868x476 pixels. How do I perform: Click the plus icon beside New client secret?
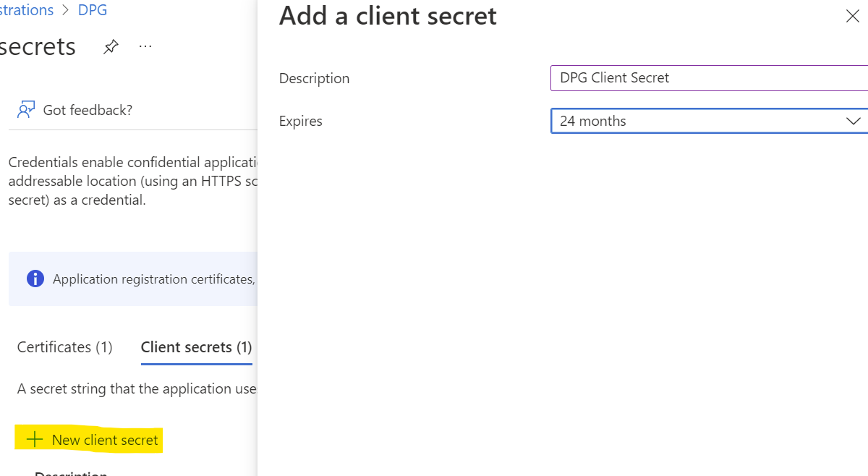(34, 439)
